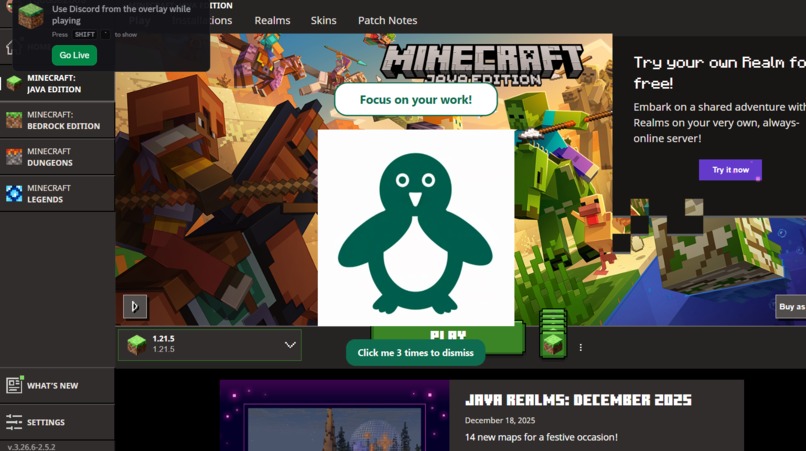Viewport: 806px width, 451px height.
Task: Click '14 new maps for a festive occasion!' text
Action: click(541, 437)
